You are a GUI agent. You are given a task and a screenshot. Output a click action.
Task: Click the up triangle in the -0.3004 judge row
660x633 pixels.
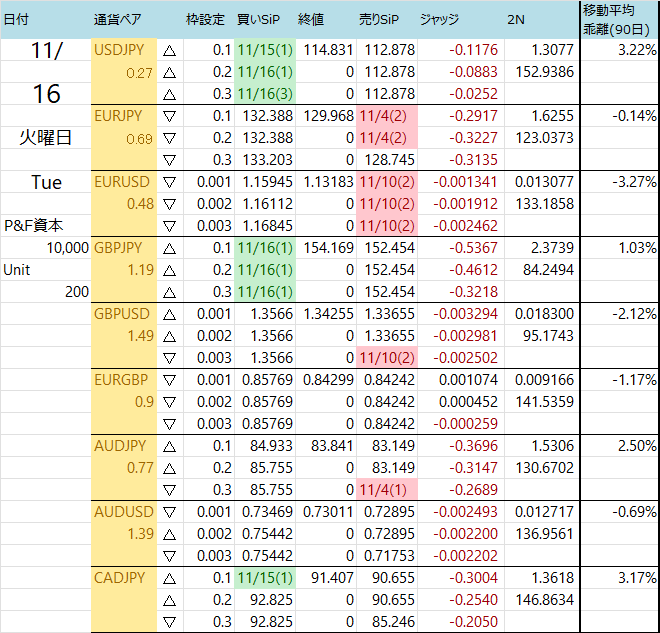click(x=169, y=579)
